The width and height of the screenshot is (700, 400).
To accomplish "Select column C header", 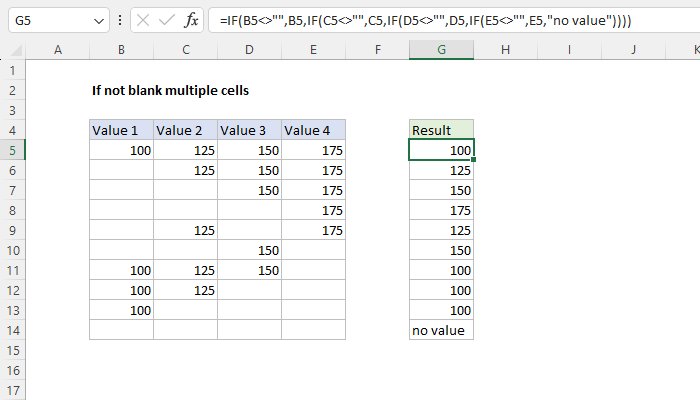I will tap(186, 50).
